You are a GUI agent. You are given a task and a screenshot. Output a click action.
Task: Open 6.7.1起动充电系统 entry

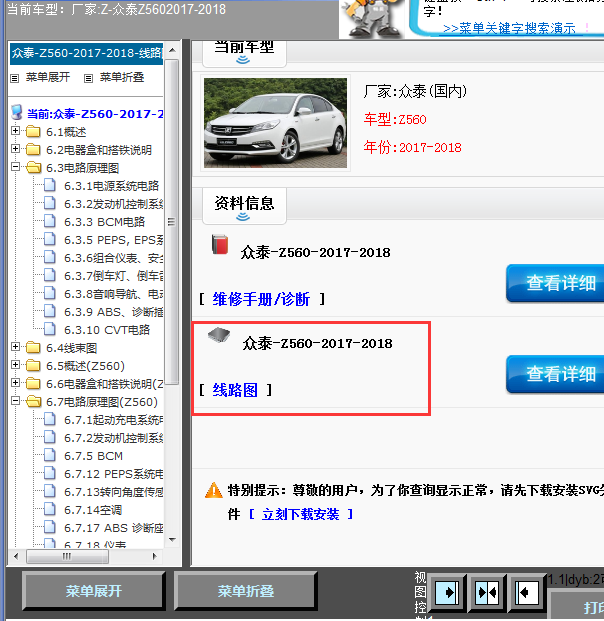point(114,420)
